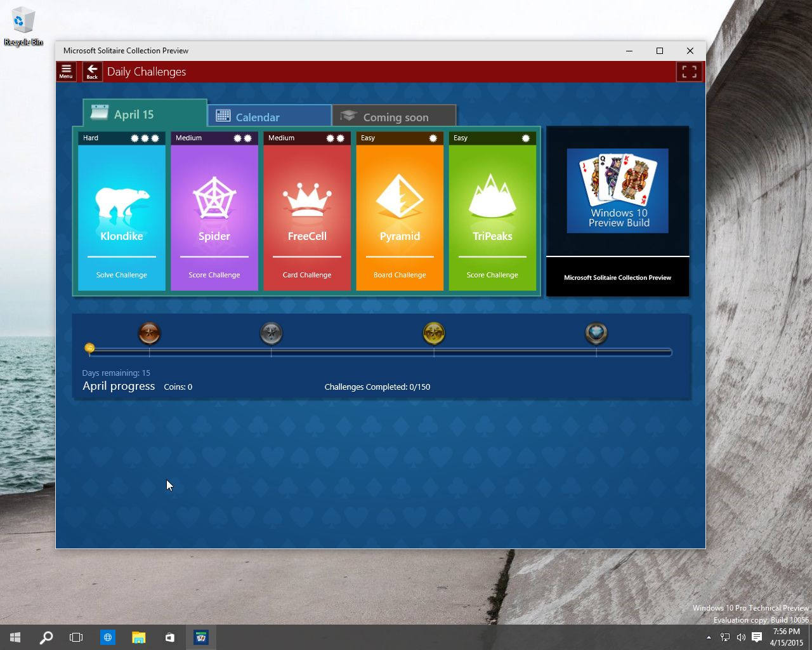Open the Coming soon tab
The height and width of the screenshot is (650, 812).
click(394, 116)
